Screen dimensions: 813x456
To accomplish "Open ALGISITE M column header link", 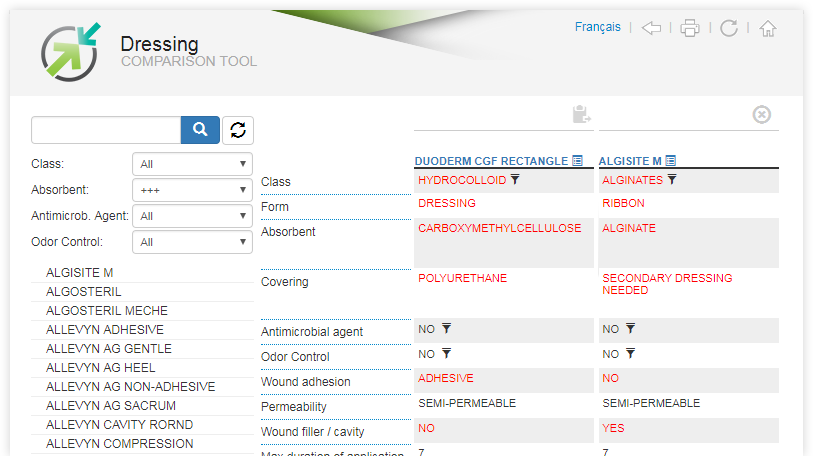I will point(630,161).
